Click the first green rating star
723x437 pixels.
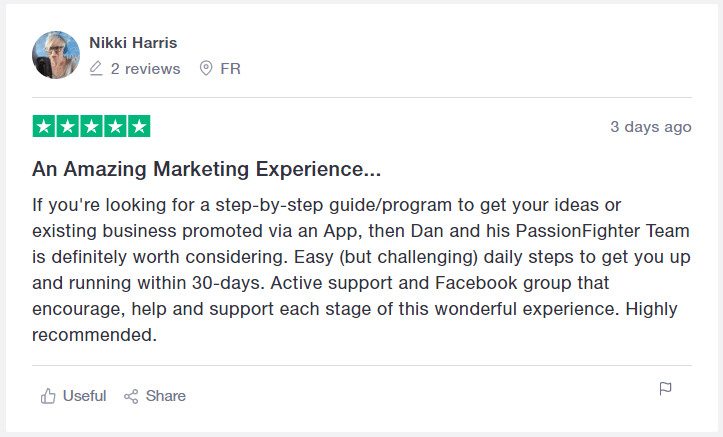point(44,127)
